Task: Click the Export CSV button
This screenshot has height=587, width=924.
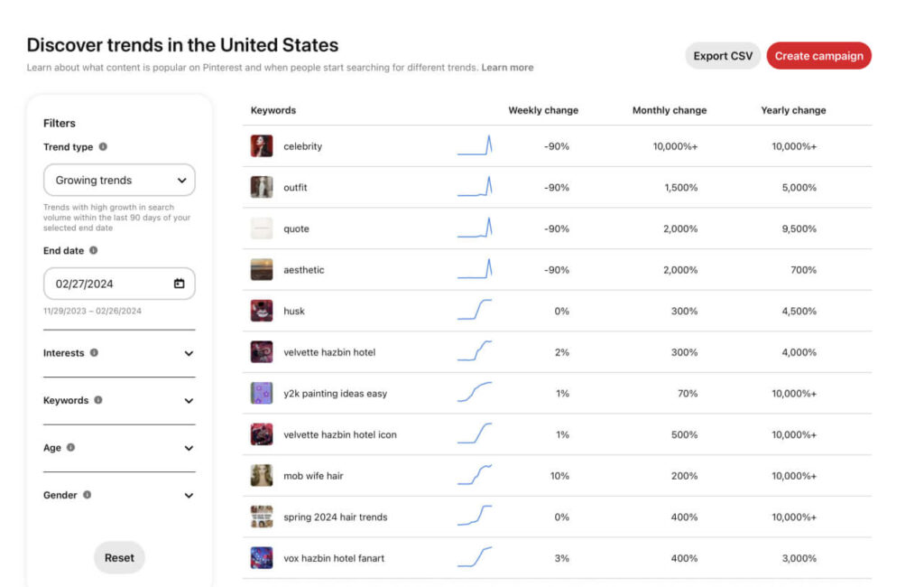Action: coord(723,56)
